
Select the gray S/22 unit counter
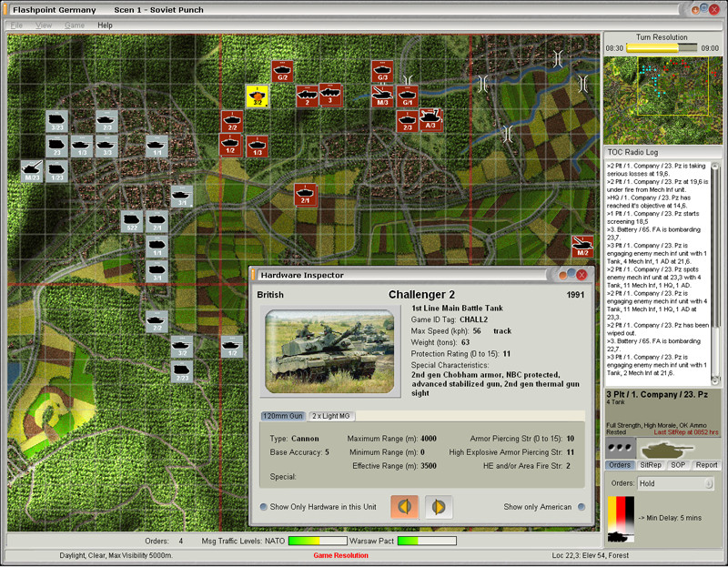(x=132, y=221)
